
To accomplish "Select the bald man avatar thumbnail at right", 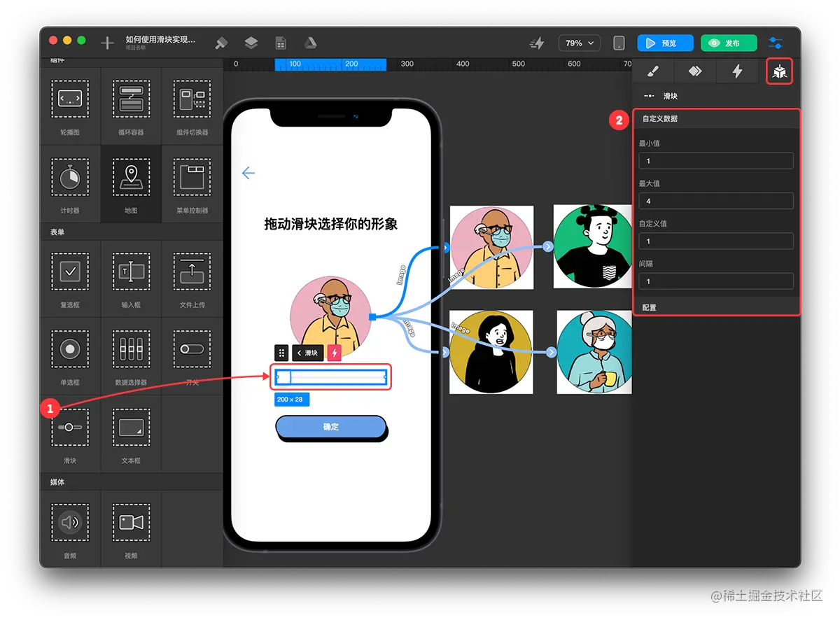I will (491, 247).
